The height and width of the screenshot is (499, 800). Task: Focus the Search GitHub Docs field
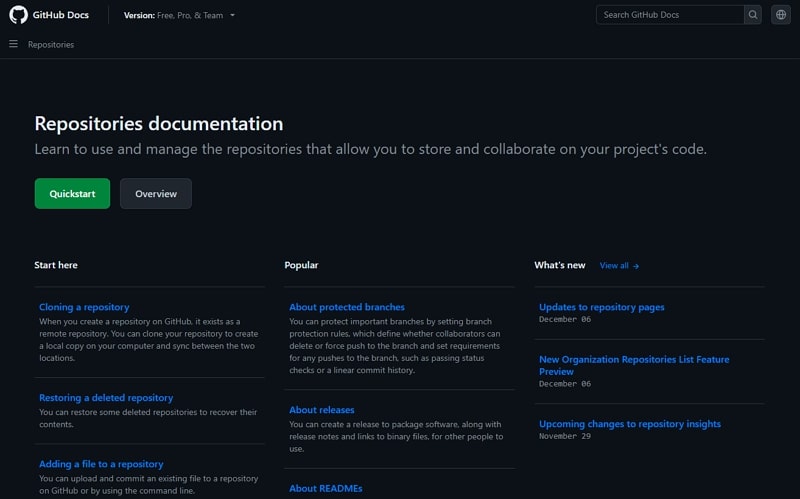coord(670,15)
